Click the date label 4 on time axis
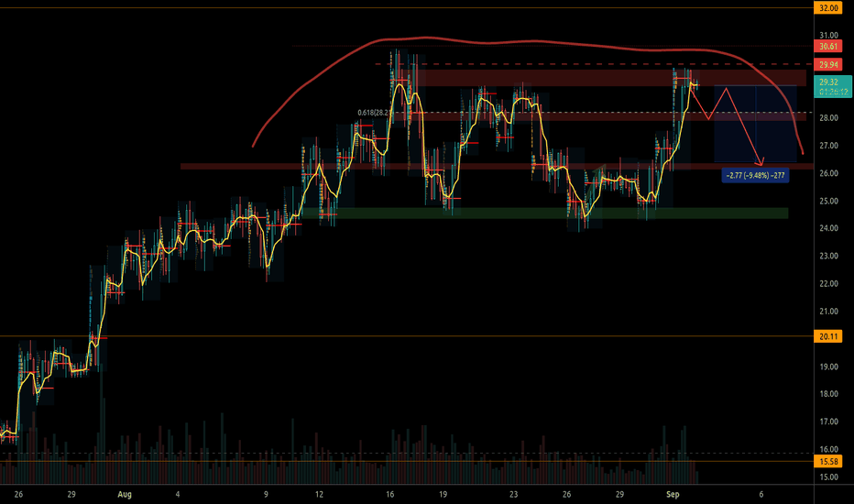The width and height of the screenshot is (854, 504). 178,495
